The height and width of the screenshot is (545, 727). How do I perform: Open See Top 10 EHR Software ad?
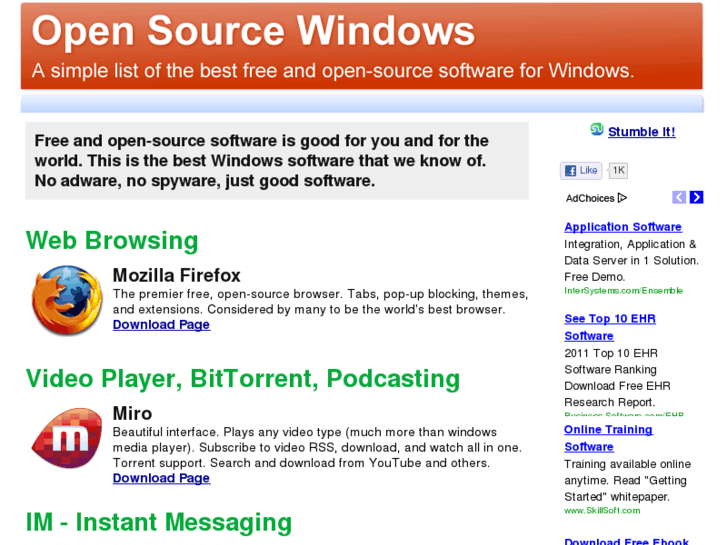(x=610, y=327)
